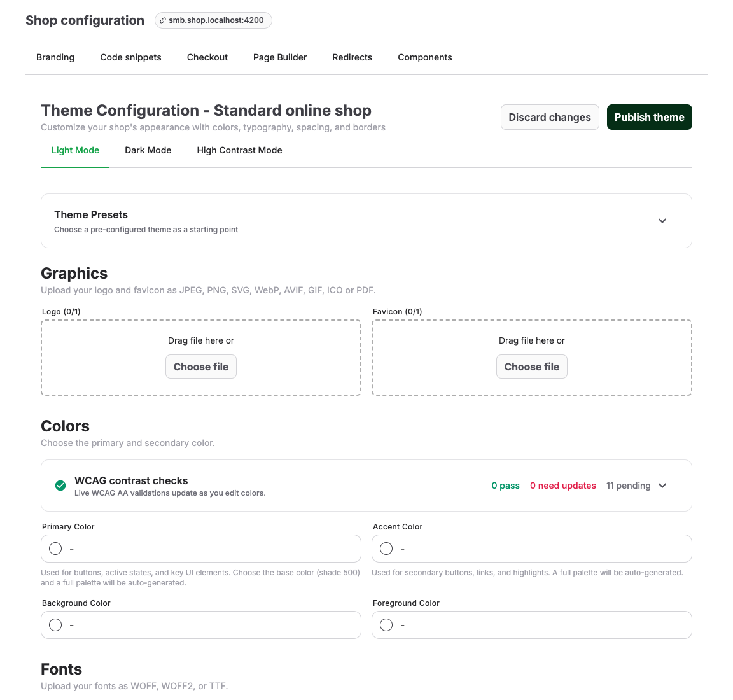The width and height of the screenshot is (733, 700).
Task: Click the Theme Presets heading
Action: click(x=91, y=214)
